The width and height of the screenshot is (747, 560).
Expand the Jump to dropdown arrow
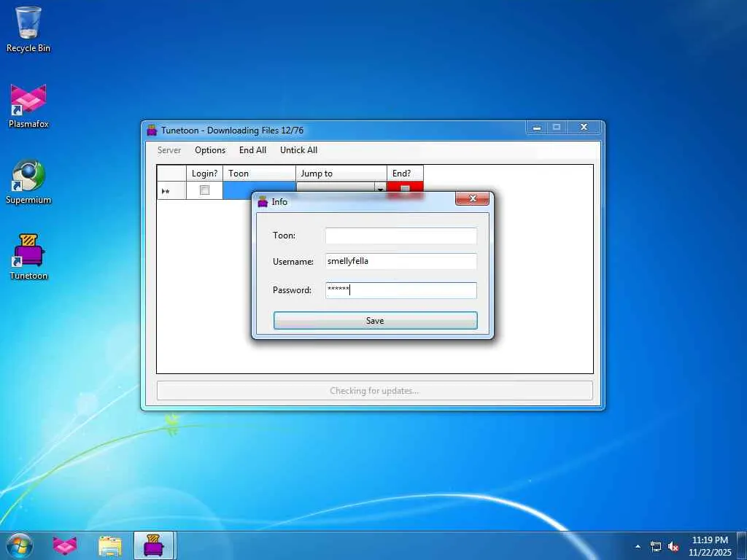(x=380, y=189)
